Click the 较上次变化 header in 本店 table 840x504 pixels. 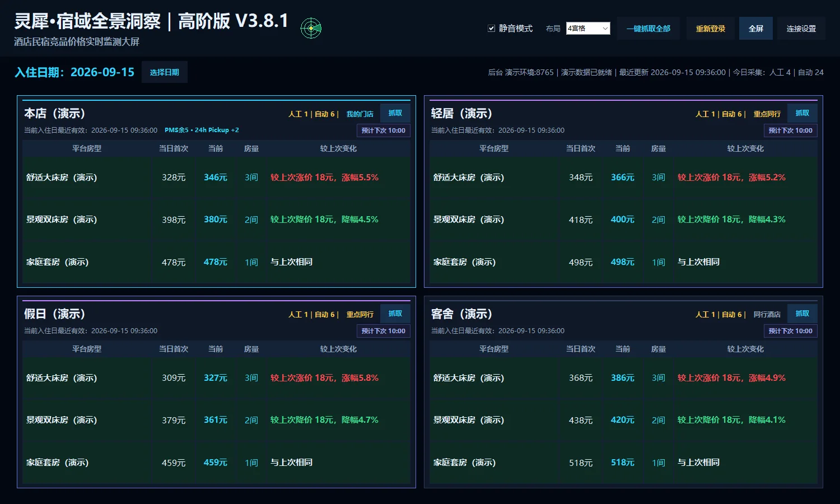[x=338, y=148]
